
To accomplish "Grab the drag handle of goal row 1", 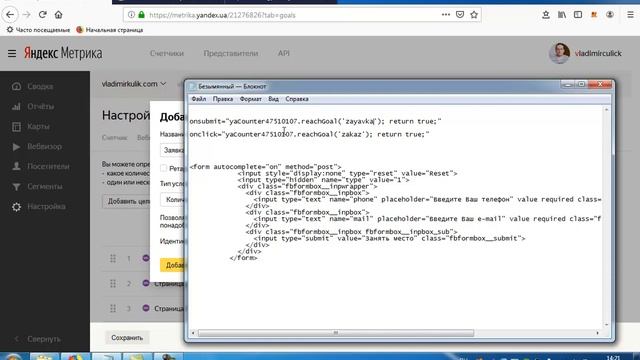I will tap(113, 259).
